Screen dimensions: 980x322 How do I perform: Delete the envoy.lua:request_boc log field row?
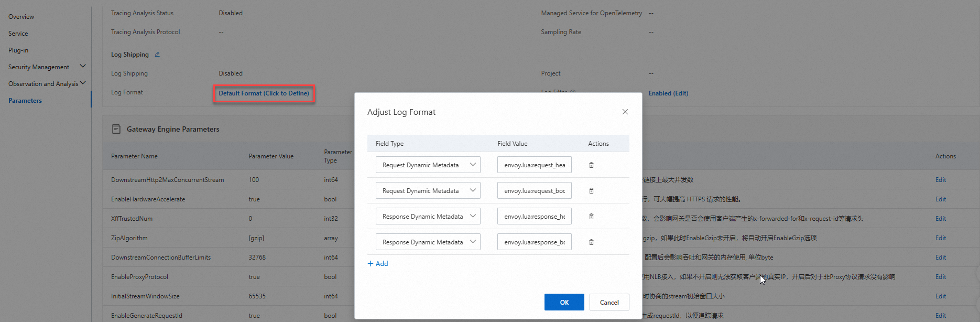(591, 191)
